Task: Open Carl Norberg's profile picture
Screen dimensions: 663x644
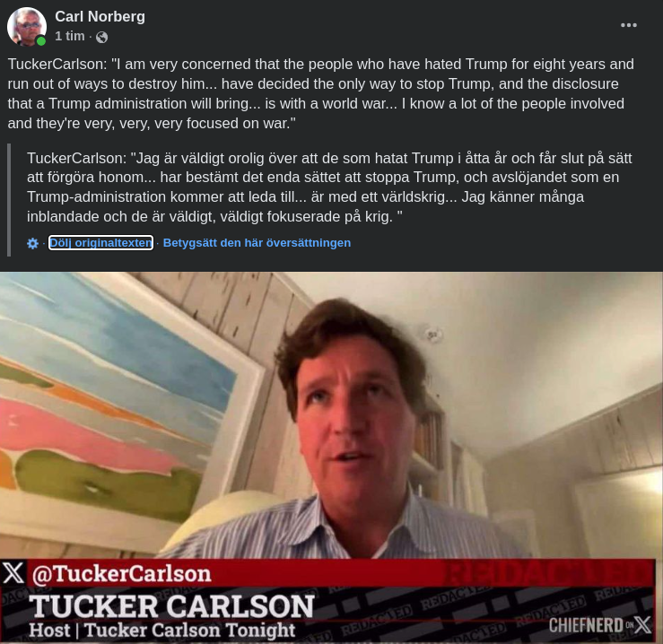Action: point(27,26)
